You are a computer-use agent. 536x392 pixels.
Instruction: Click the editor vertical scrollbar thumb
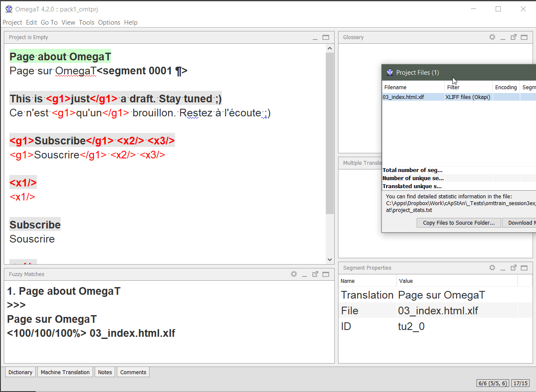point(330,133)
